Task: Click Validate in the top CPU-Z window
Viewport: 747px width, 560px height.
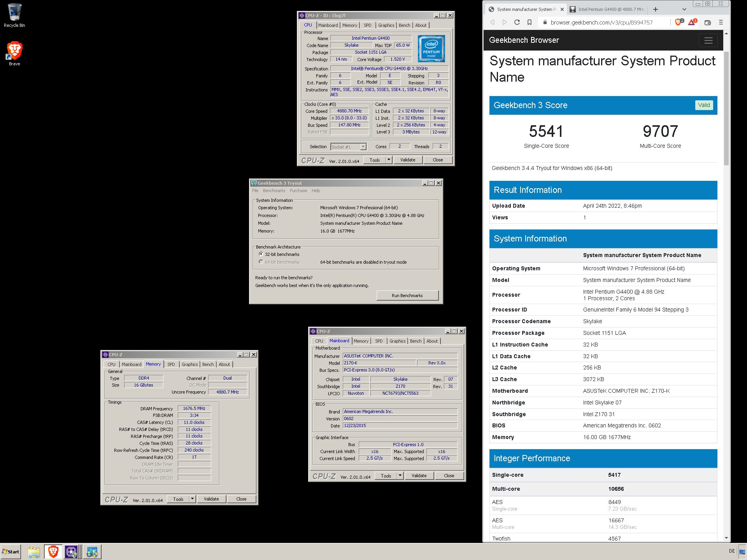Action: 407,160
